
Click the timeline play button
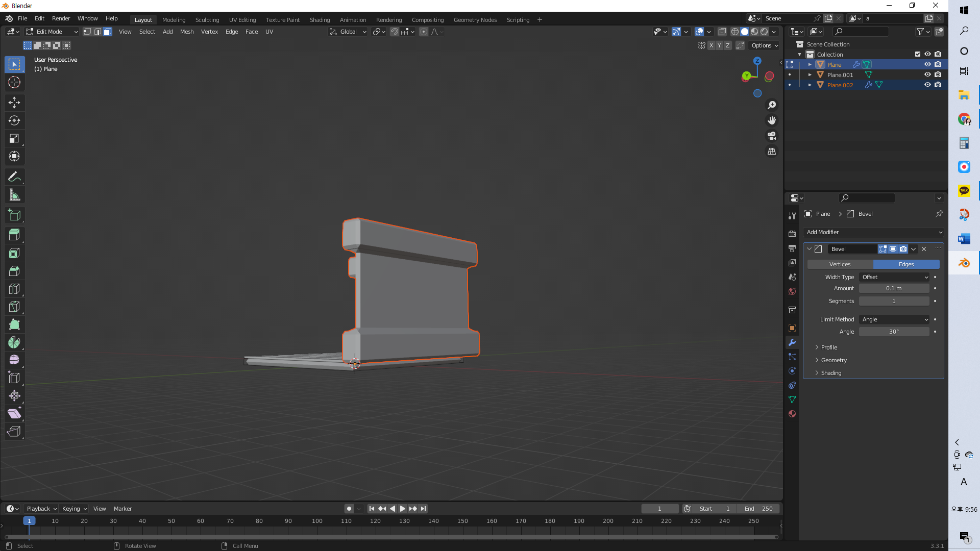402,509
